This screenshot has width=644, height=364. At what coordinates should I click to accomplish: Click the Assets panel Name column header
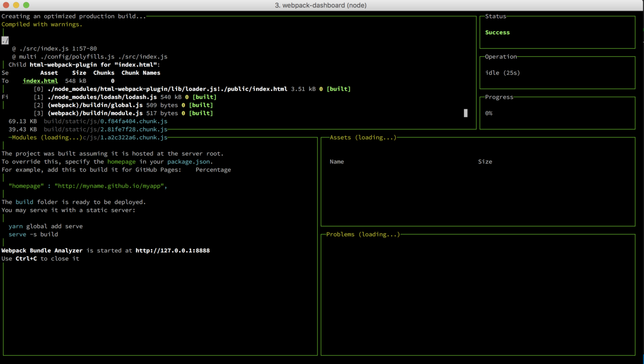337,162
